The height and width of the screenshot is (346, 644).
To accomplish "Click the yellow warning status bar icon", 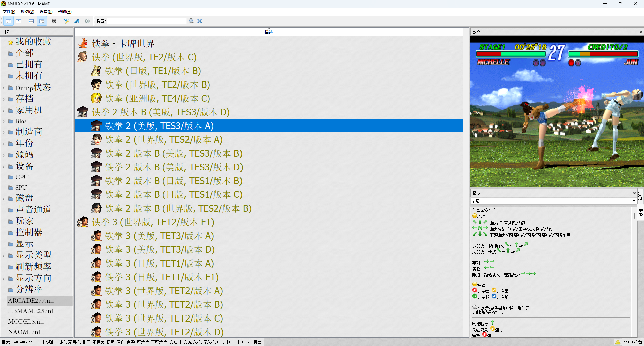I will (618, 342).
